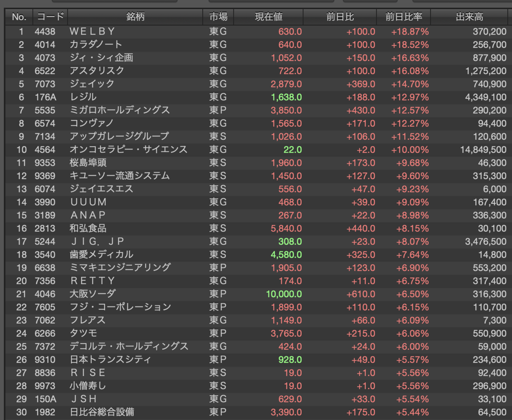Click the 1,638.0 price of レジル

[x=286, y=97]
